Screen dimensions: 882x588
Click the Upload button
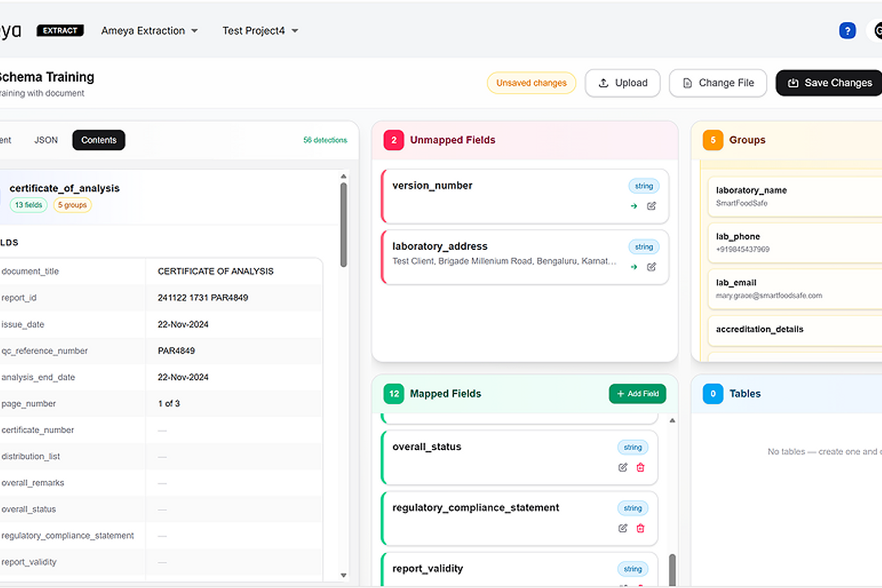[x=622, y=83]
